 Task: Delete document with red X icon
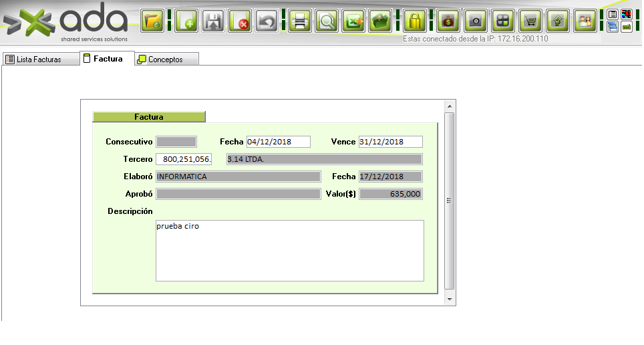click(239, 21)
